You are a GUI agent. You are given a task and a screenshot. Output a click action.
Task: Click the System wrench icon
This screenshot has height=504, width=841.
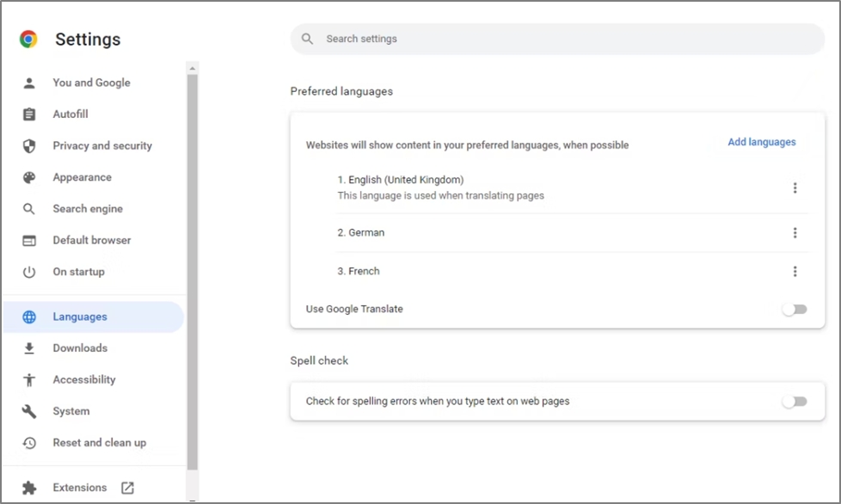(x=29, y=411)
